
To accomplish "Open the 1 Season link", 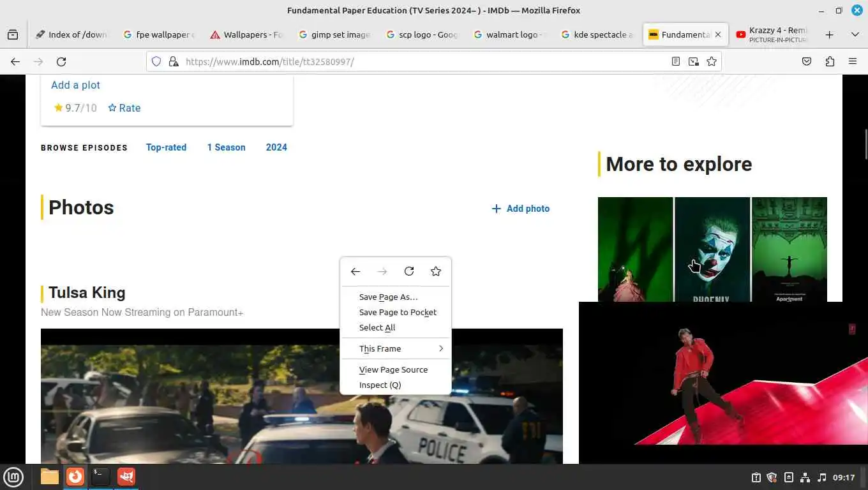I will click(226, 147).
